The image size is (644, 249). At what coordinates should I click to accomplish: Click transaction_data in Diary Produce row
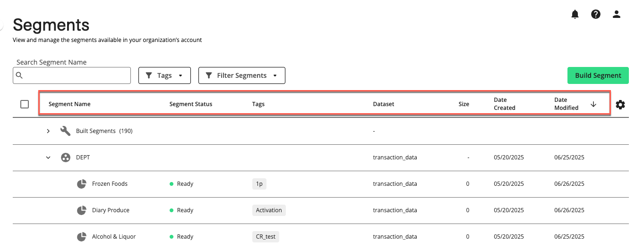click(x=395, y=210)
